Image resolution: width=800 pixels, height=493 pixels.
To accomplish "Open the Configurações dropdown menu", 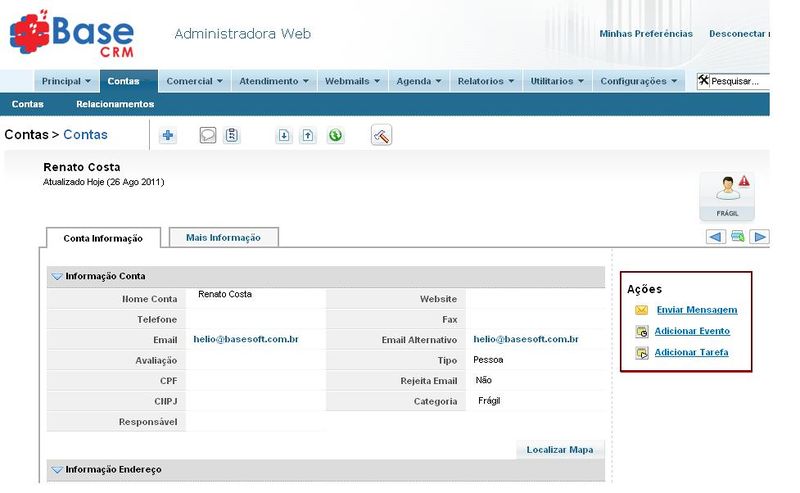I will 638,81.
